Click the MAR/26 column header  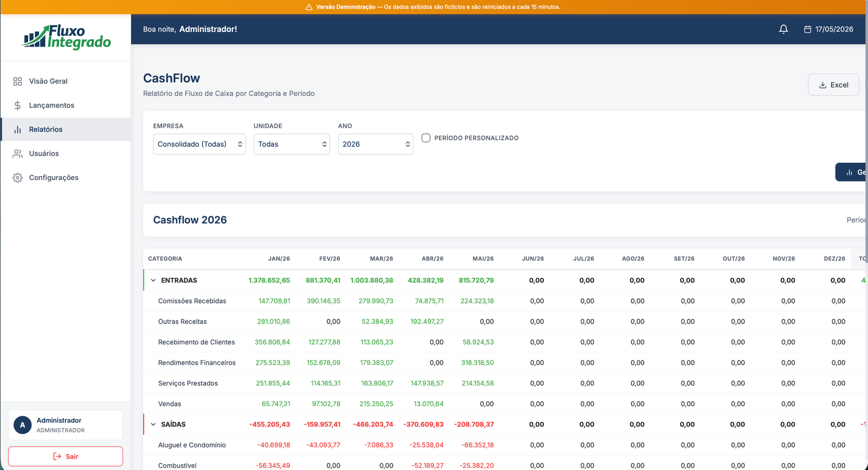(381, 259)
